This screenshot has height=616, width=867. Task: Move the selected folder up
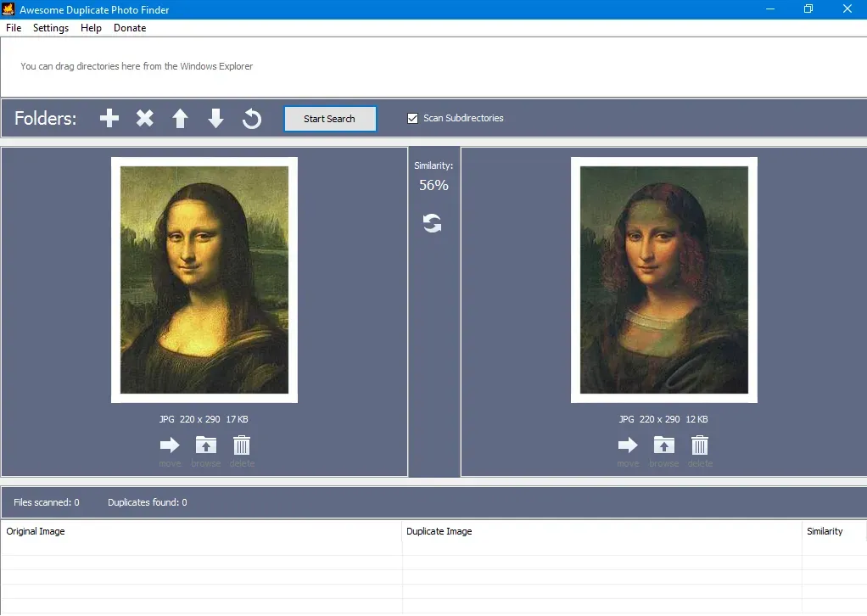point(180,118)
